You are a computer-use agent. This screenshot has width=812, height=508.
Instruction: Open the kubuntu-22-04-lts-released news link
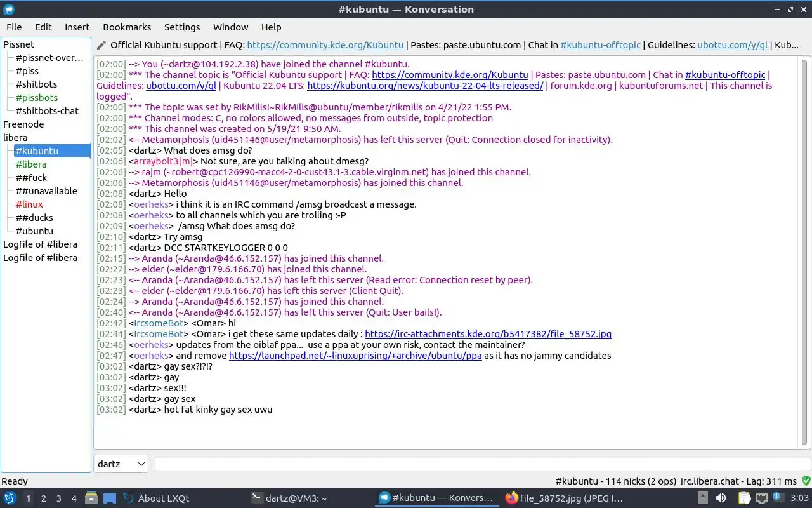425,86
